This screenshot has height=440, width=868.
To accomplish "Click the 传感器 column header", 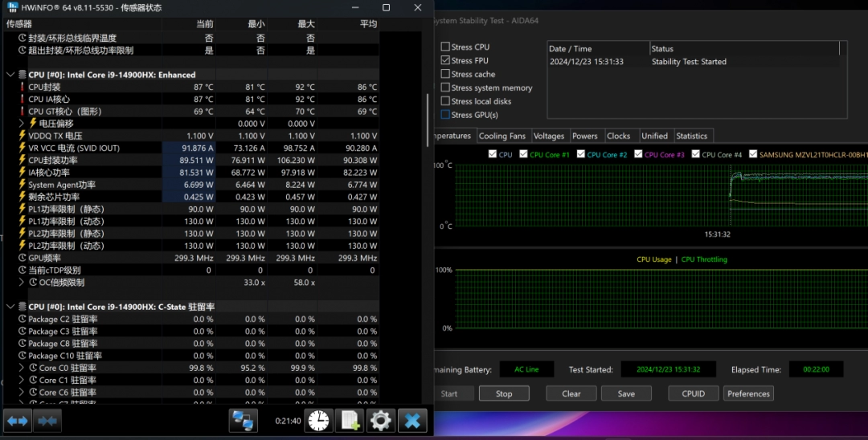I will click(83, 24).
